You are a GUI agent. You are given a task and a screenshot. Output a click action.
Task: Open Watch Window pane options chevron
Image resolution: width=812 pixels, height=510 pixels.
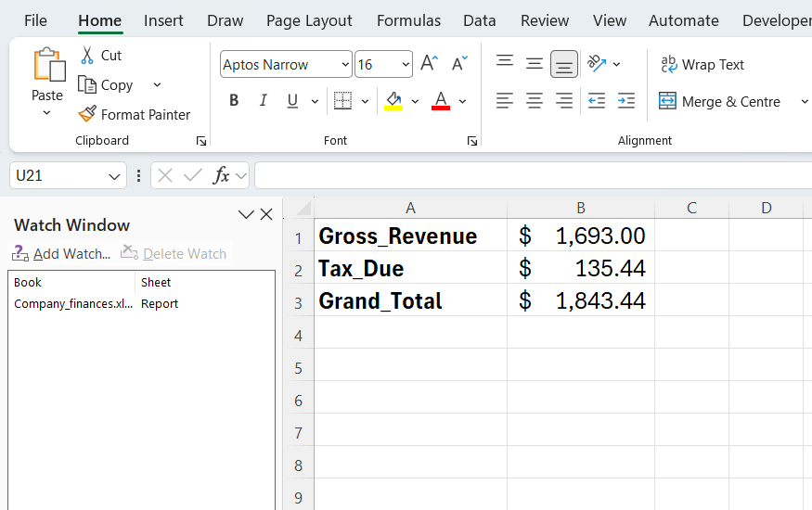coord(246,214)
